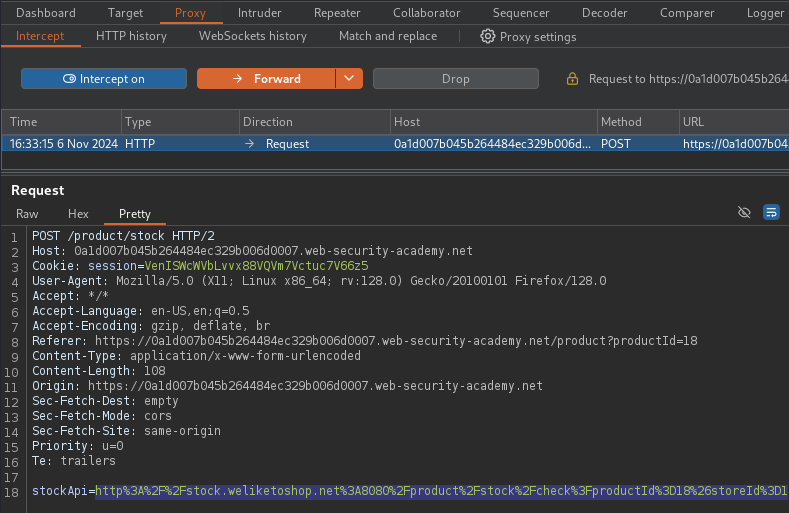Click the host cell 0a1d007b045b264484ec329b006d...
Image resolution: width=789 pixels, height=513 pixels.
click(x=492, y=144)
